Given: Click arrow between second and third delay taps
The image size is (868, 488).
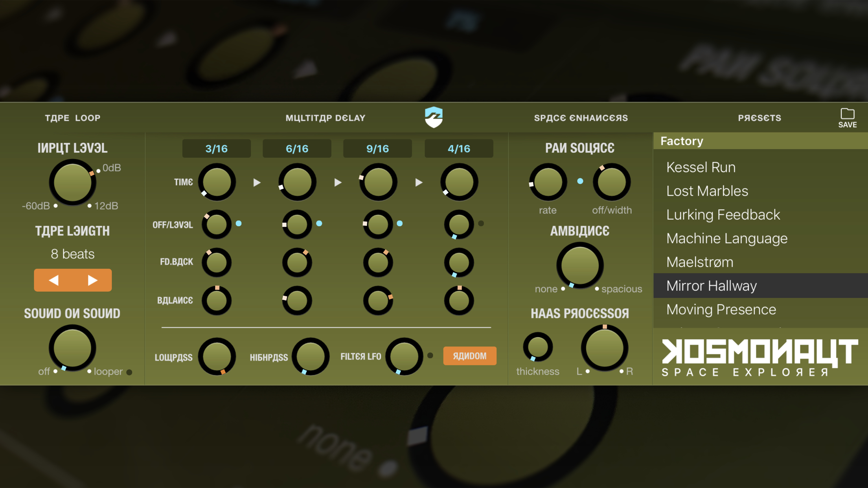Looking at the screenshot, I should (x=338, y=182).
